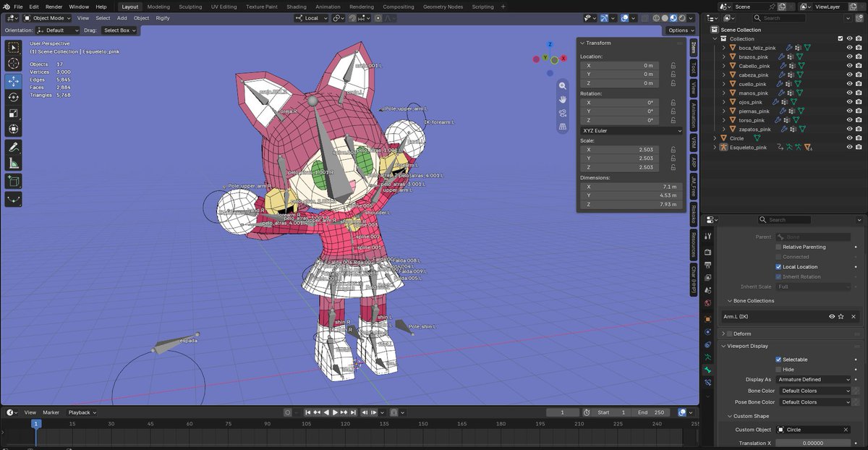Select the Add Cube tool
Viewport: 868px width, 450px height.
click(14, 181)
